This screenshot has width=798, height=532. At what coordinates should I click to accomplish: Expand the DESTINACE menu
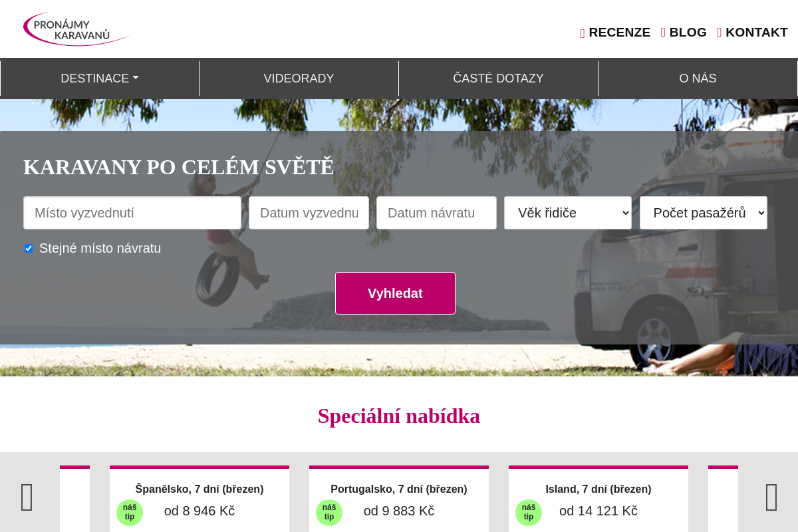100,78
